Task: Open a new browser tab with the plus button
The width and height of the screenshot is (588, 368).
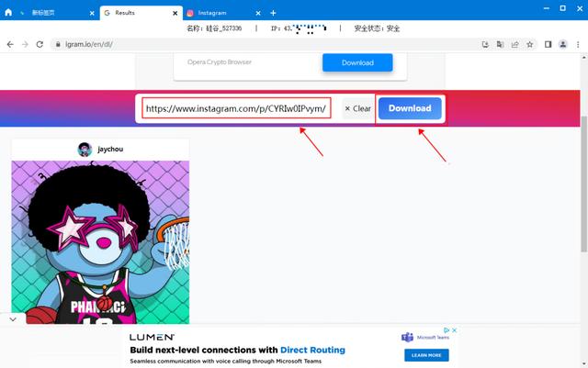Action: click(273, 13)
